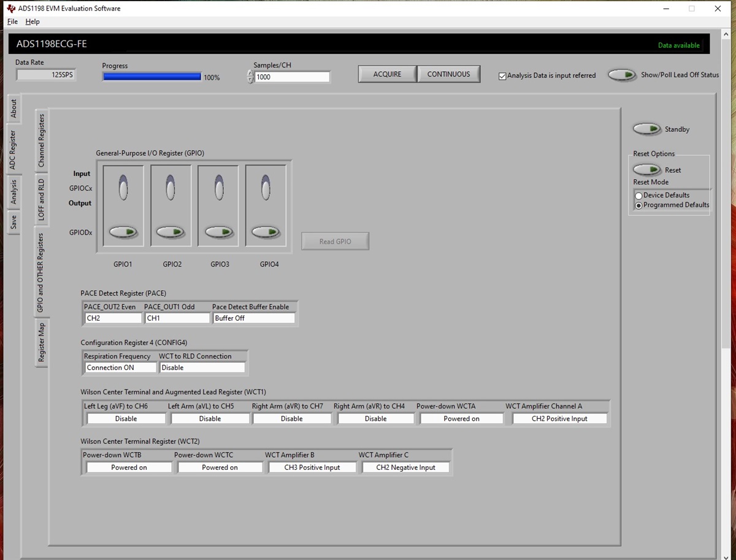Viewport: 736px width, 560px height.
Task: Open Left Leg (aVF) to CH6 dropdown
Action: [126, 418]
